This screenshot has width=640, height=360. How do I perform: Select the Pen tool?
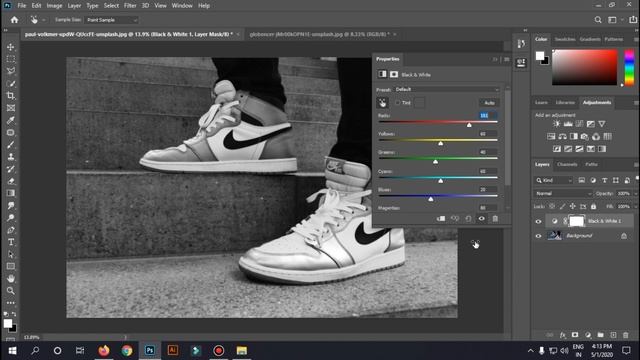point(11,230)
